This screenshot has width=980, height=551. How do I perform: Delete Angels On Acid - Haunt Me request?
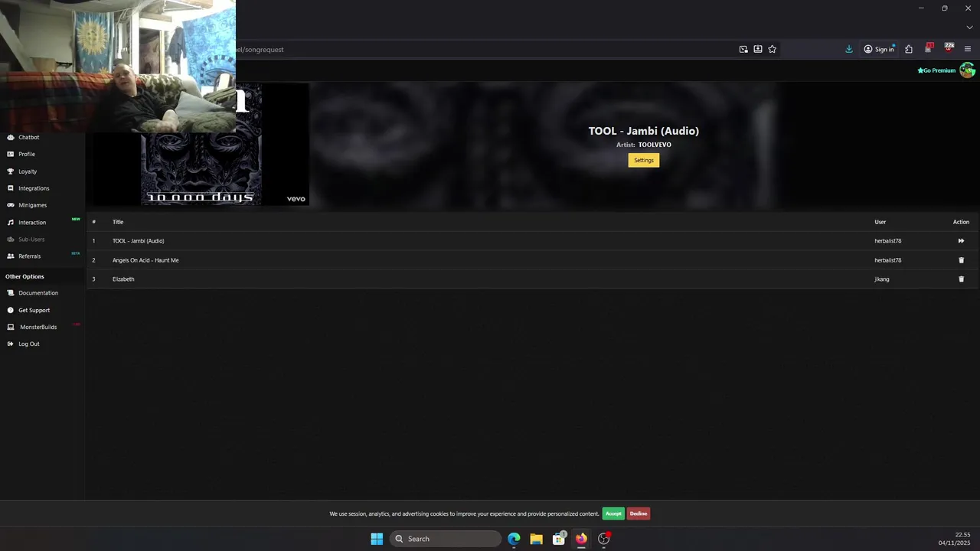(x=962, y=260)
